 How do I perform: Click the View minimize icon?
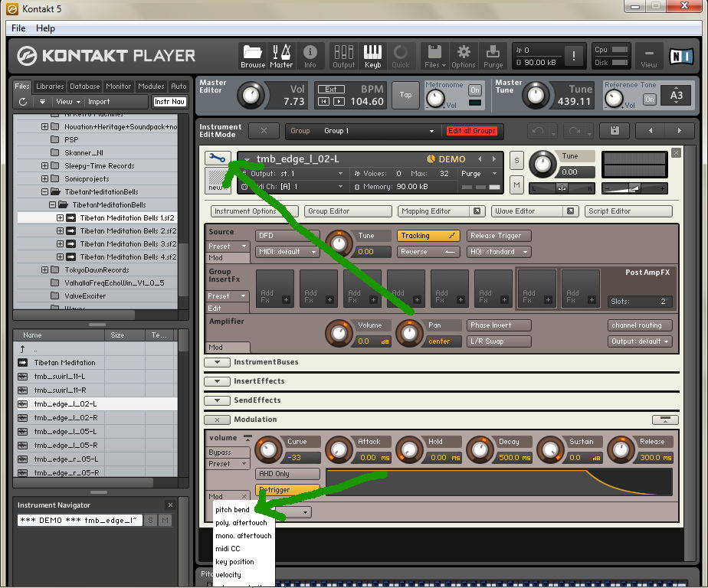pos(649,56)
